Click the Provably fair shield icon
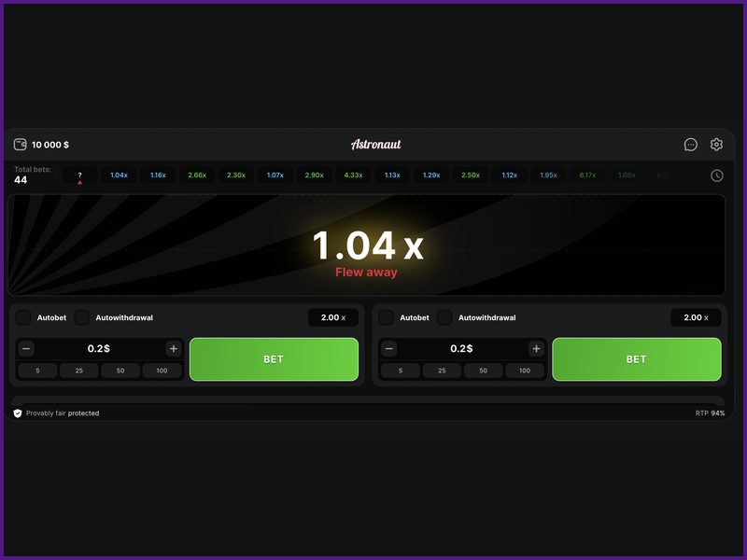 [18, 413]
